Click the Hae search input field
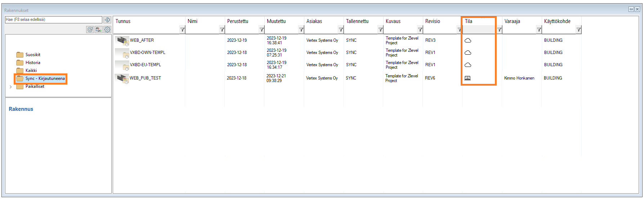 tap(53, 20)
